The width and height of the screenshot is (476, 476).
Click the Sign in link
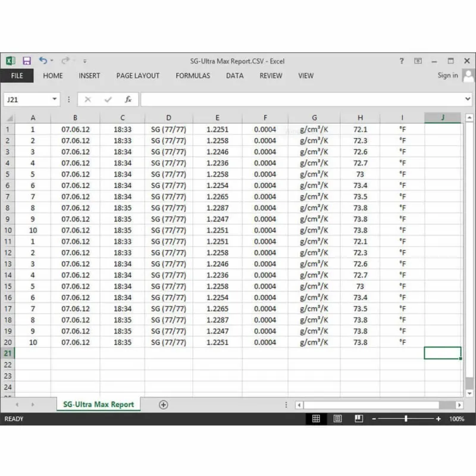point(447,76)
